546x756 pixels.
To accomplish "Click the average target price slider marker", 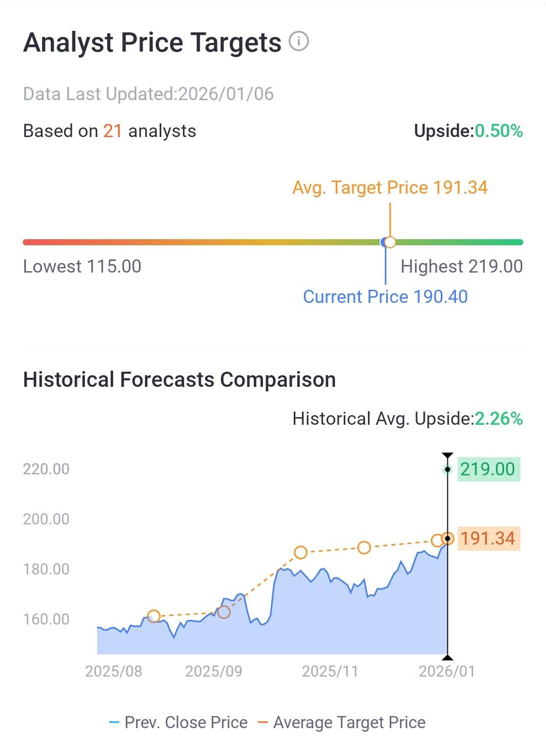I will tap(390, 242).
